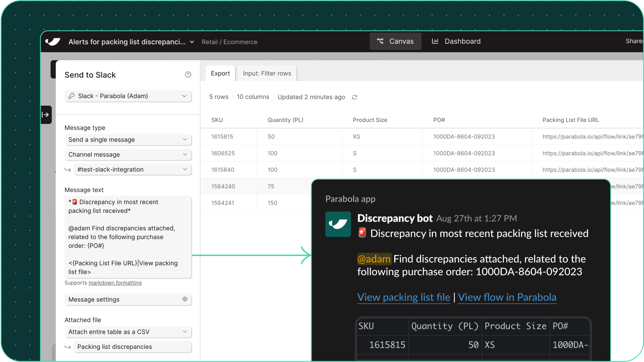This screenshot has width=644, height=362.
Task: Click the Parabola logo icon
Action: (x=53, y=41)
